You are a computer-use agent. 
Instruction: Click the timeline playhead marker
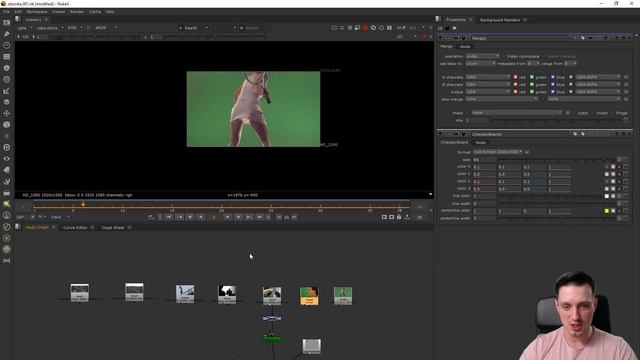click(83, 203)
